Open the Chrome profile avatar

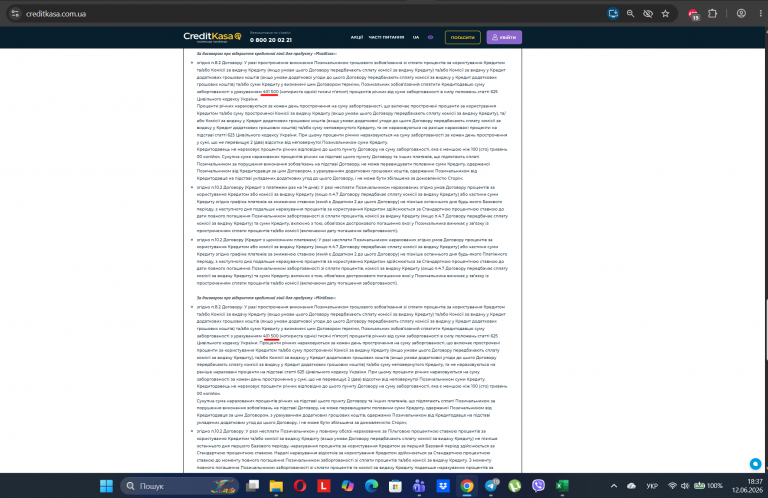741,14
